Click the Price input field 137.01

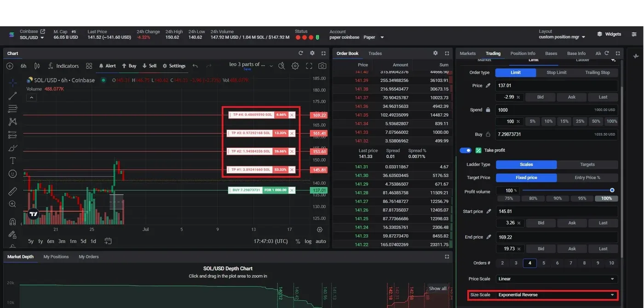coord(557,86)
